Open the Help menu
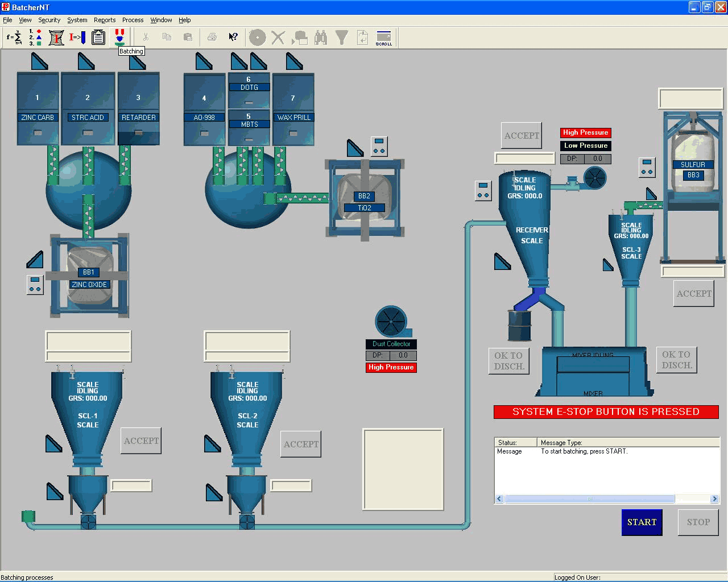The image size is (728, 582). (185, 20)
